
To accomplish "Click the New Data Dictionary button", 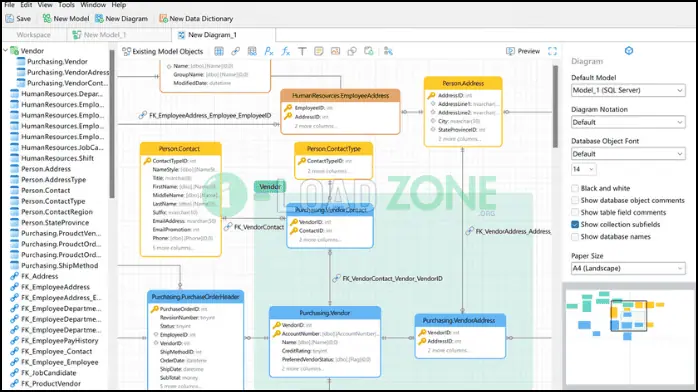I will [196, 19].
